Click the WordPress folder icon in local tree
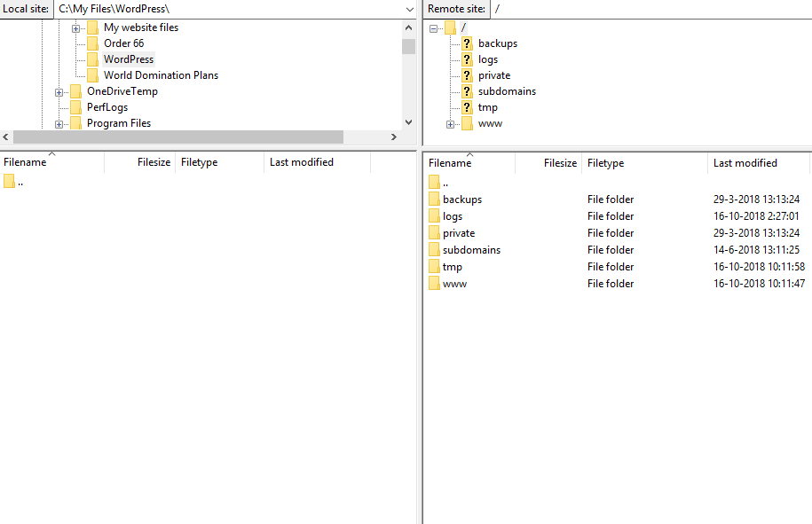The width and height of the screenshot is (812, 524). [x=92, y=59]
